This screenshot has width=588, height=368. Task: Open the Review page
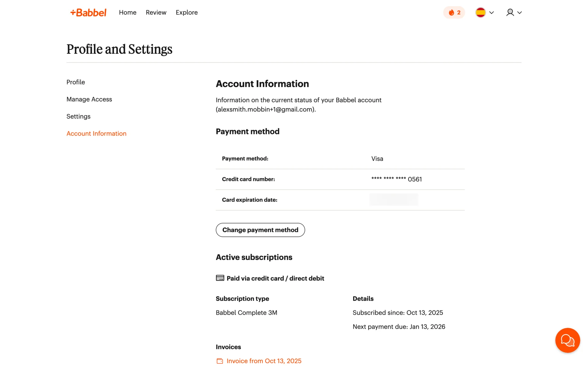(156, 13)
